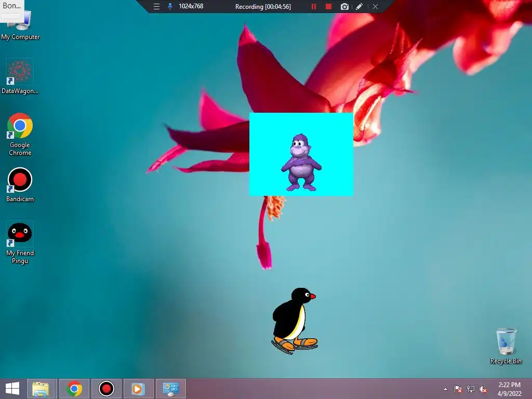Image resolution: width=532 pixels, height=399 pixels.
Task: Show hidden system tray icons
Action: point(445,389)
